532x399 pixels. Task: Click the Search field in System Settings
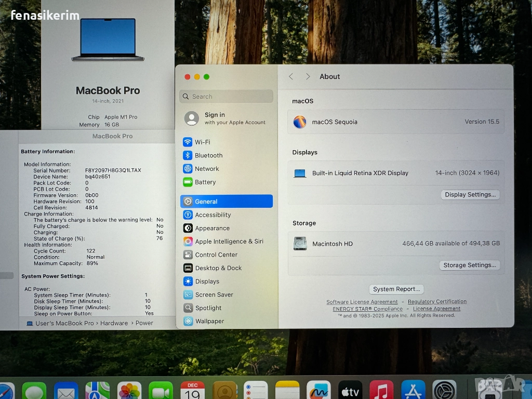[227, 97]
